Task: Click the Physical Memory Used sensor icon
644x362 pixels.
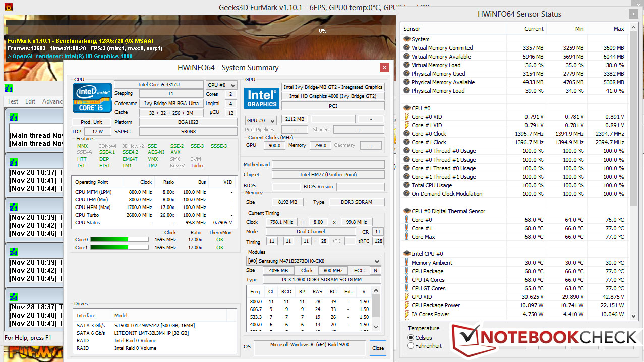Action: pyautogui.click(x=407, y=74)
